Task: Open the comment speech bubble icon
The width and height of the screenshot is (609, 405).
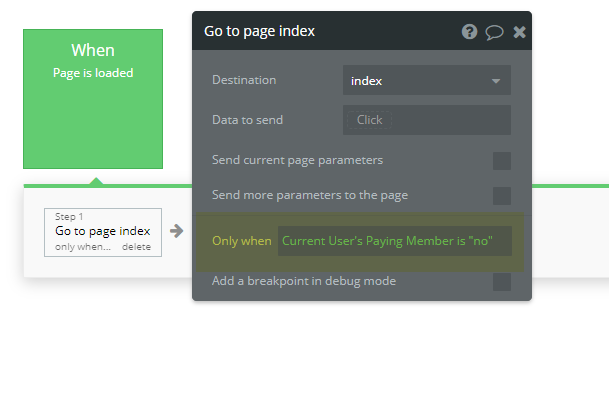Action: [494, 32]
